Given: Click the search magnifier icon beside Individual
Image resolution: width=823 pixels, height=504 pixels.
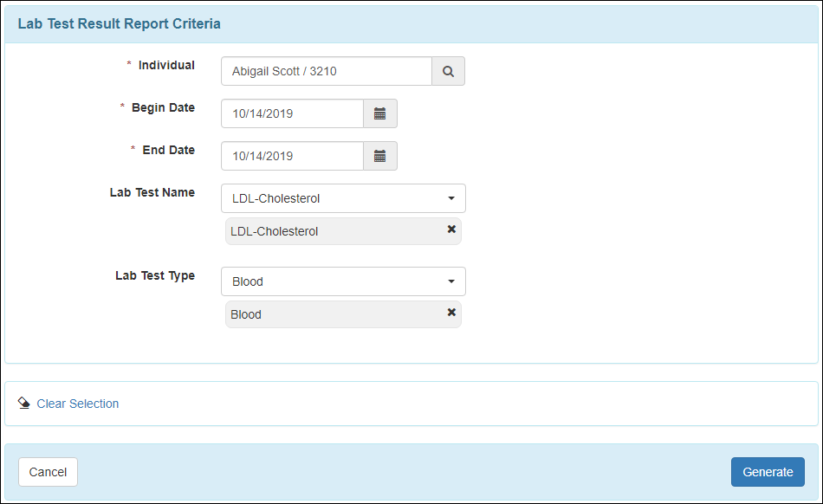Looking at the screenshot, I should pyautogui.click(x=448, y=72).
